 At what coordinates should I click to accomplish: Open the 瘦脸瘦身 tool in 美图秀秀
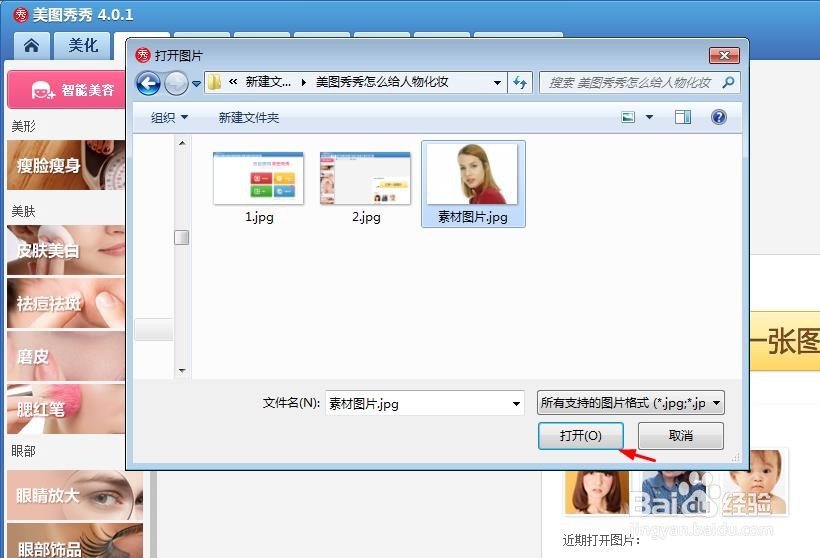(x=66, y=165)
